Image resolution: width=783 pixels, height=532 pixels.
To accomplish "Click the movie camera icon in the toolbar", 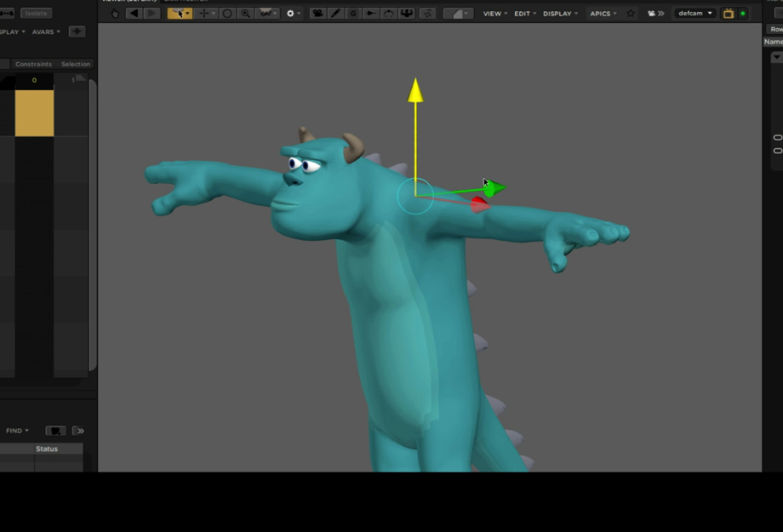I will [x=317, y=14].
